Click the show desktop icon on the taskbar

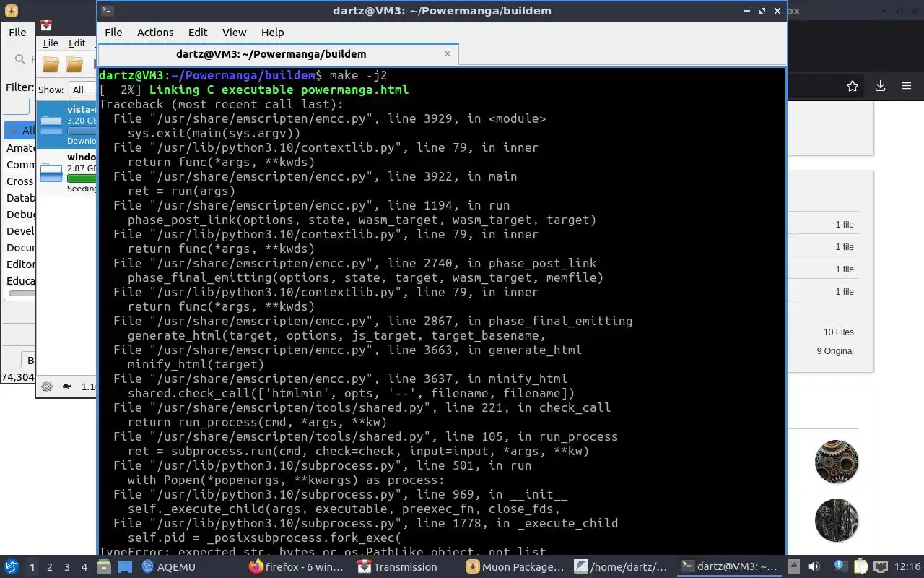pos(125,567)
